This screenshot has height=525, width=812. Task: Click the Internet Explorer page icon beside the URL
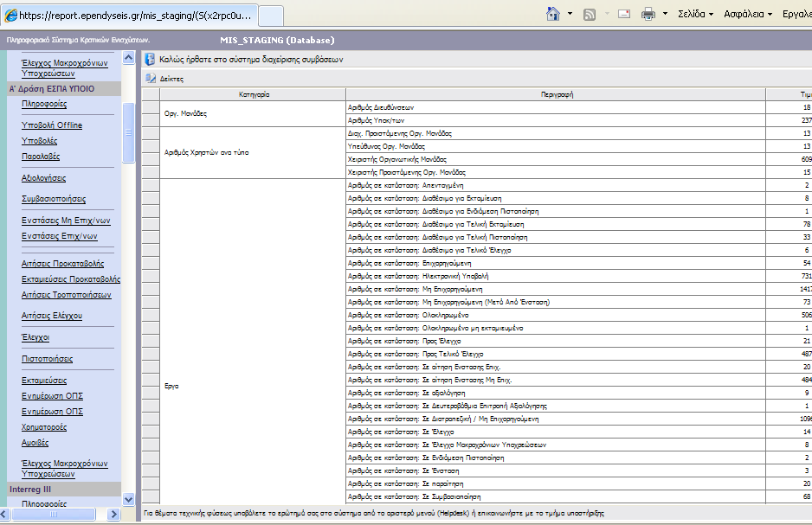point(10,16)
